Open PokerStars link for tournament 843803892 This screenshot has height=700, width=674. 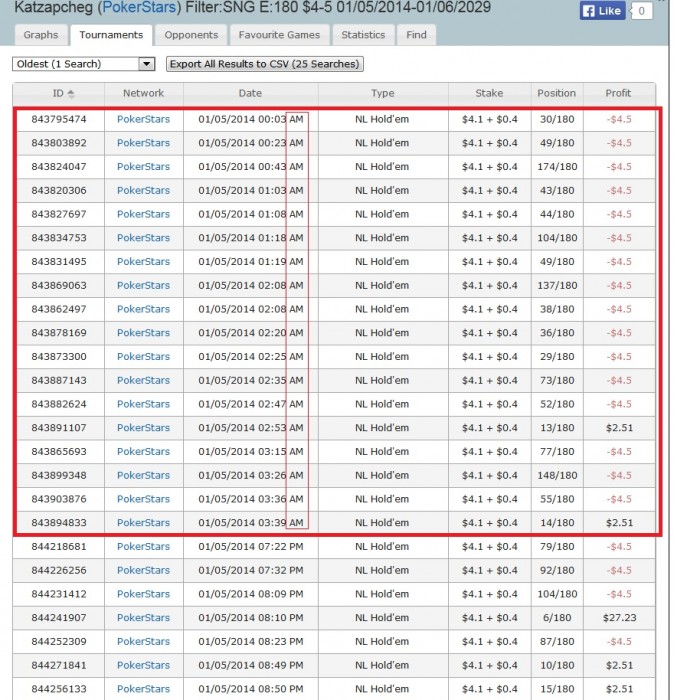tap(144, 143)
